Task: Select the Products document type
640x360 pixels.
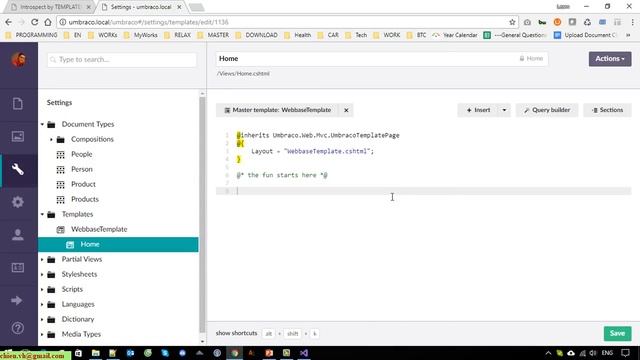Action: [85, 199]
